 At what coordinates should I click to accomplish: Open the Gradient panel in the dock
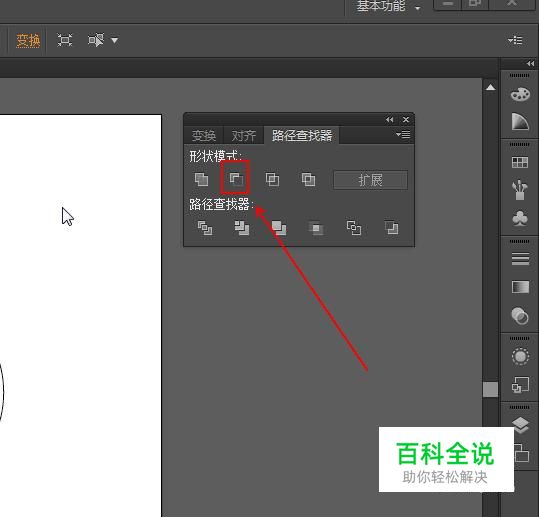[520, 287]
